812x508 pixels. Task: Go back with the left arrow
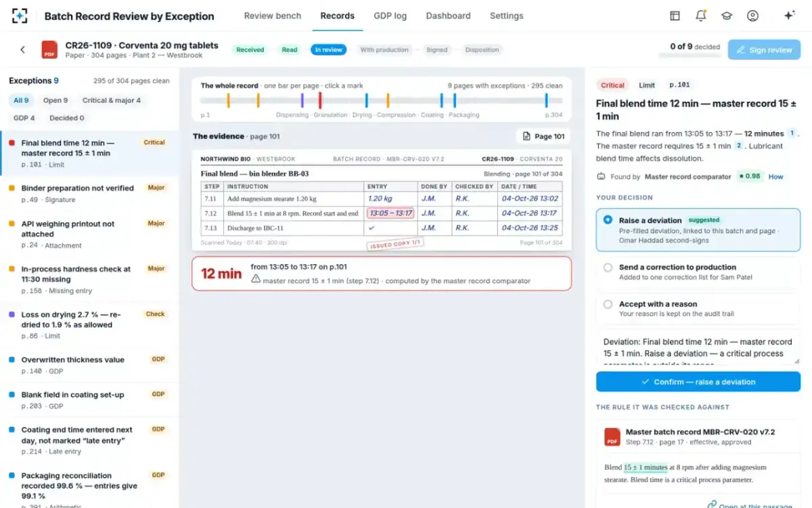point(22,49)
